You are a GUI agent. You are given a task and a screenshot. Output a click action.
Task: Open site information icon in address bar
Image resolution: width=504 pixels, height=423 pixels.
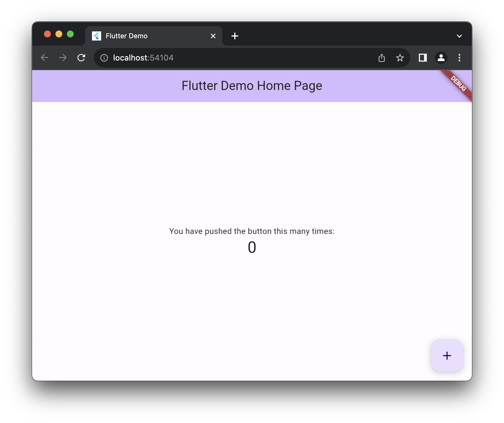pyautogui.click(x=104, y=58)
